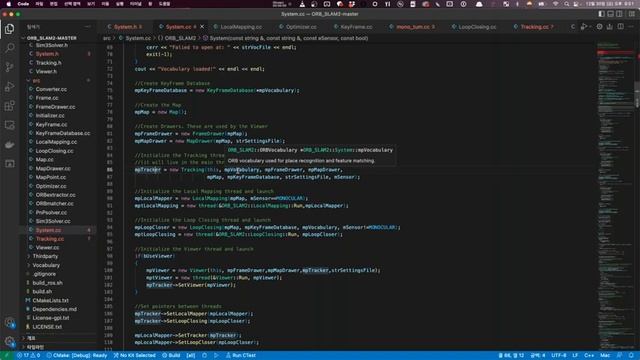
Task: Click the gear icon in editor toolbar
Action: pyautogui.click(x=599, y=27)
